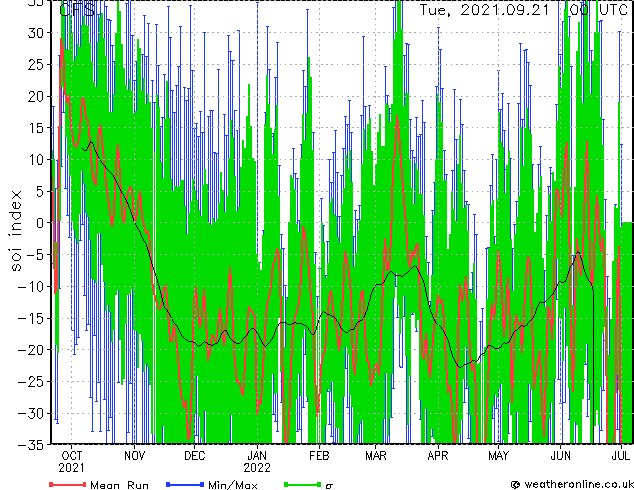Click the 'JAN 2022' x-axis label
634x490 pixels.
pos(257,462)
